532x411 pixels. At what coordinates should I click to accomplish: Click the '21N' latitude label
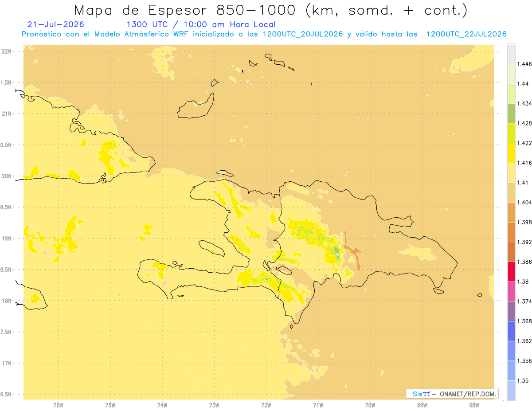pyautogui.click(x=7, y=114)
